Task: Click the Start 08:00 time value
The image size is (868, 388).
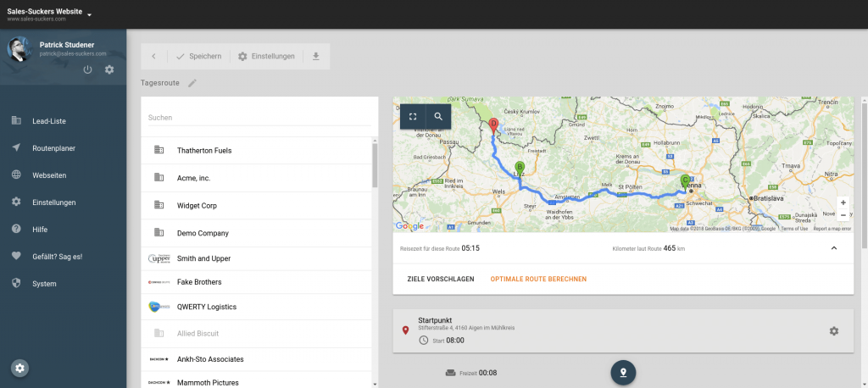Action: tap(455, 341)
